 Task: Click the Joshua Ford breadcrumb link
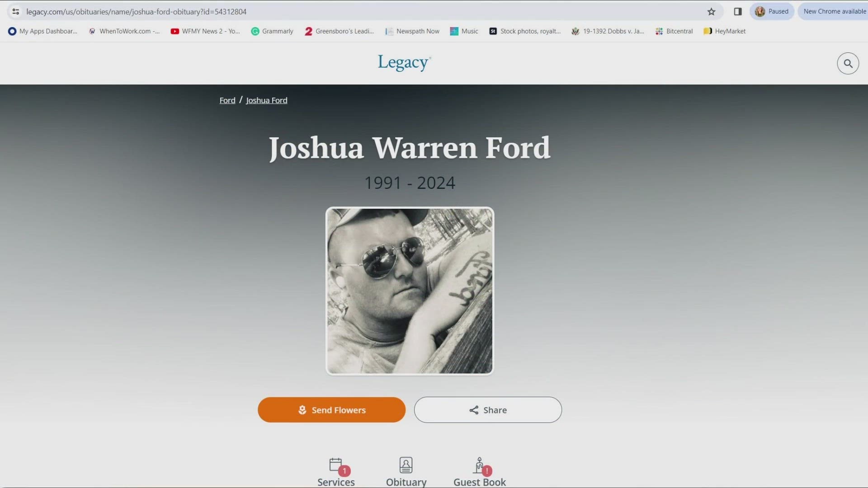266,99
